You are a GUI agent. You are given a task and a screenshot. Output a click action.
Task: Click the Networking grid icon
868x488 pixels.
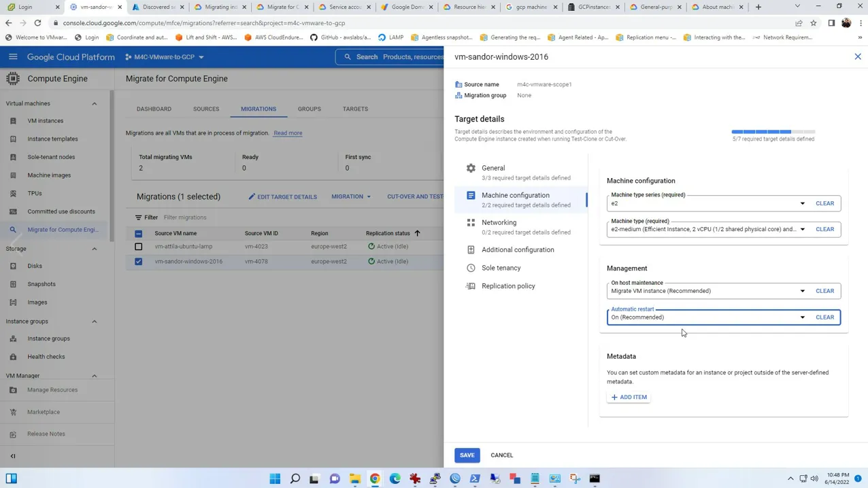click(471, 222)
